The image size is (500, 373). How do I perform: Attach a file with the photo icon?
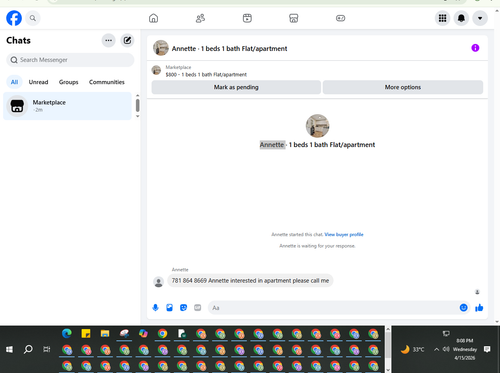[x=169, y=308]
